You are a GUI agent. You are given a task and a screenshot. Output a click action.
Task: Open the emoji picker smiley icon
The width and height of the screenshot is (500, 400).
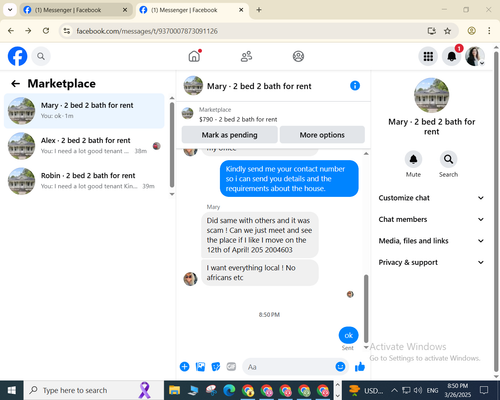click(x=340, y=367)
